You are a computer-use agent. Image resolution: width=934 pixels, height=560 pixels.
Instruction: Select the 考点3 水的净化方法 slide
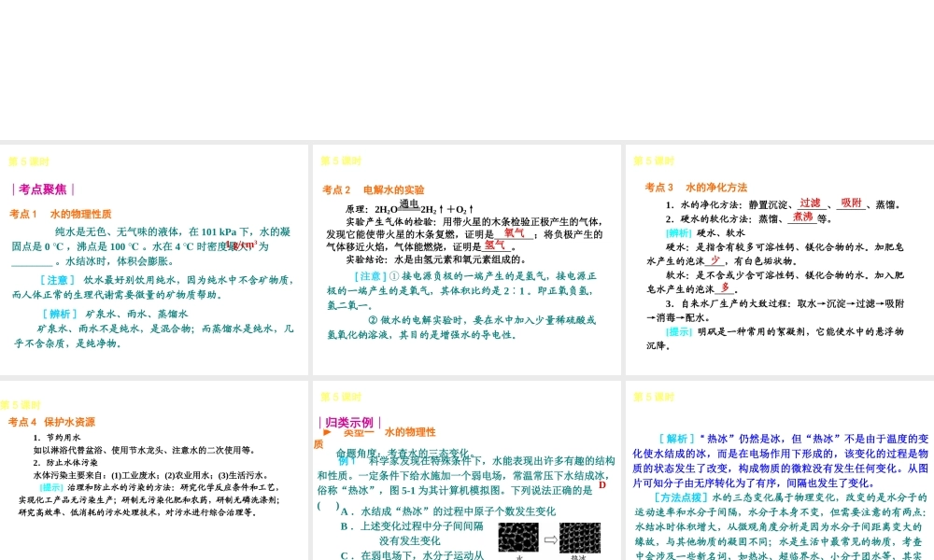pos(780,259)
